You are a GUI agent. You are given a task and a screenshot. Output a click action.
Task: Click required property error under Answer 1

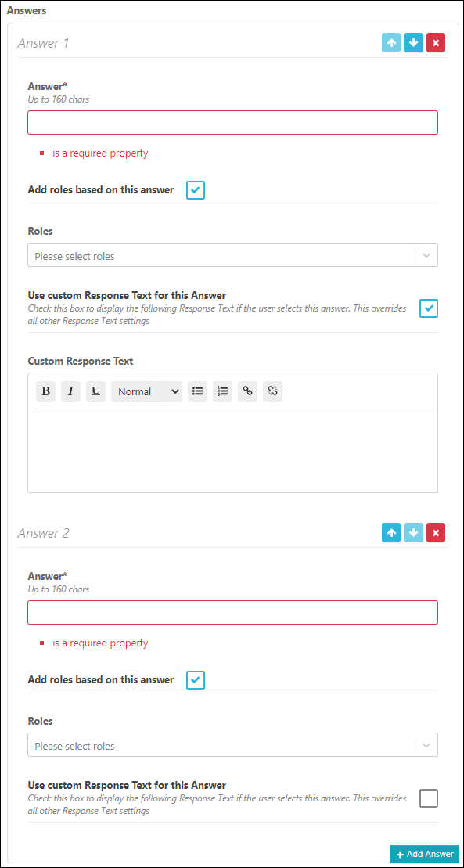100,153
